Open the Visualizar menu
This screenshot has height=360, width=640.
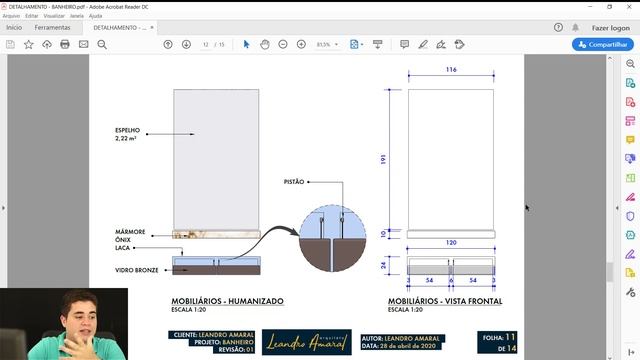point(54,16)
